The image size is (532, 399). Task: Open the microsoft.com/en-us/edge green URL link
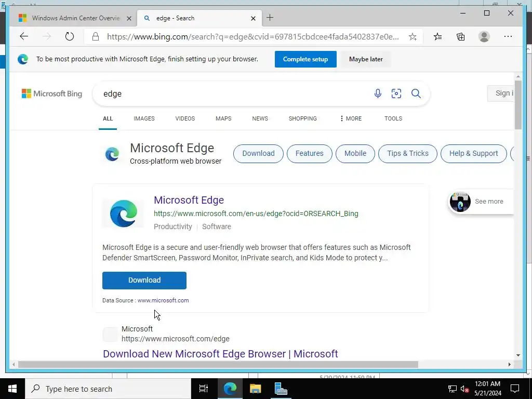click(x=256, y=214)
